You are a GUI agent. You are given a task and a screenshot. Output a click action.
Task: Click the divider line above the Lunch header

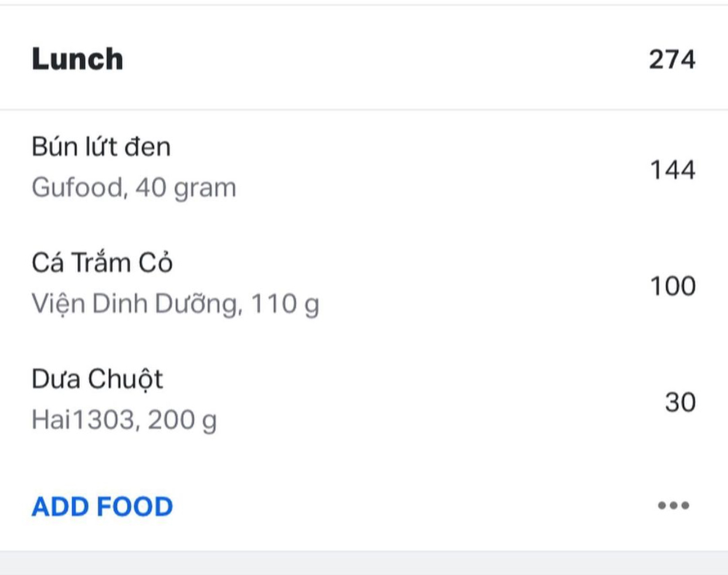[x=363, y=5]
